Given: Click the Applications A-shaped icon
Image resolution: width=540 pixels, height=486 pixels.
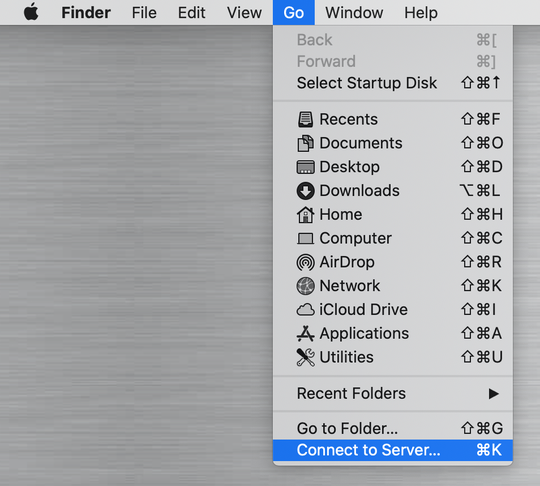Looking at the screenshot, I should click(305, 333).
